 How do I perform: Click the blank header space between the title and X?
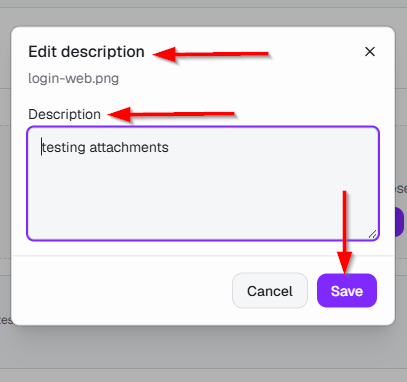point(317,52)
